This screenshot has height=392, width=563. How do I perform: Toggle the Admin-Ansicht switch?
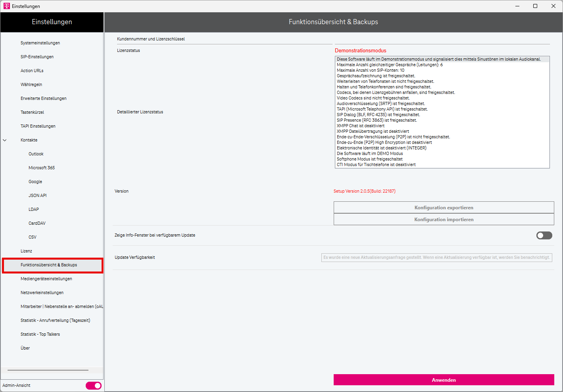point(94,386)
